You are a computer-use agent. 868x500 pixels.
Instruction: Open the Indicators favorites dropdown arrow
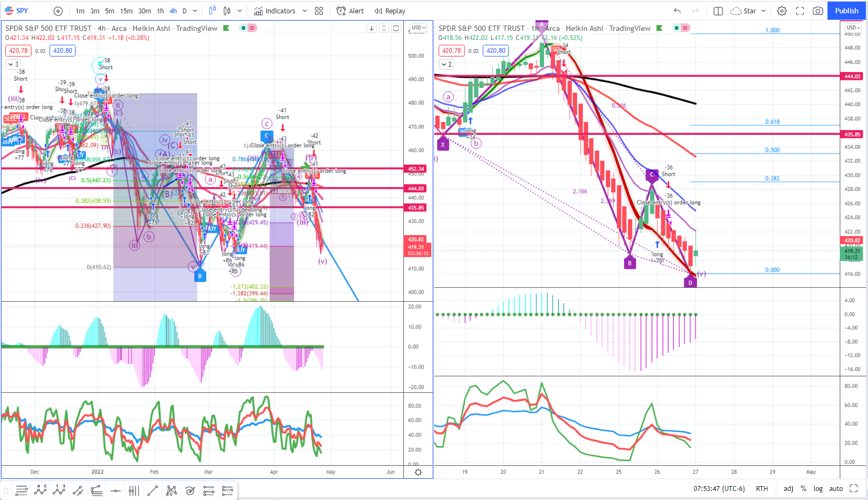coord(305,11)
